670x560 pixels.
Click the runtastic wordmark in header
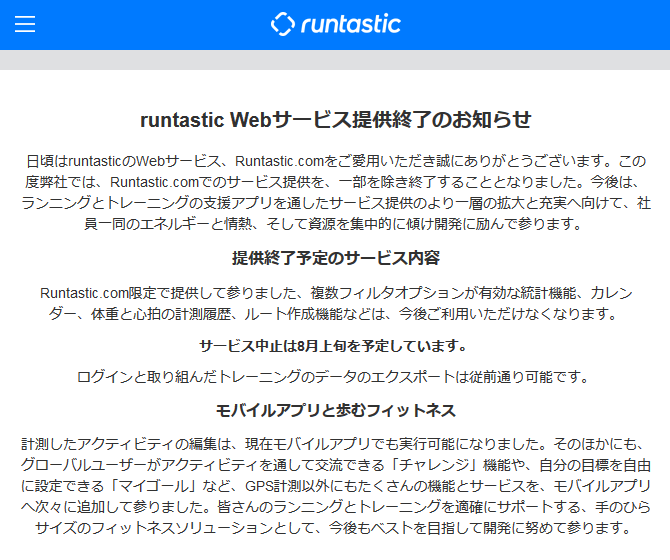(350, 24)
